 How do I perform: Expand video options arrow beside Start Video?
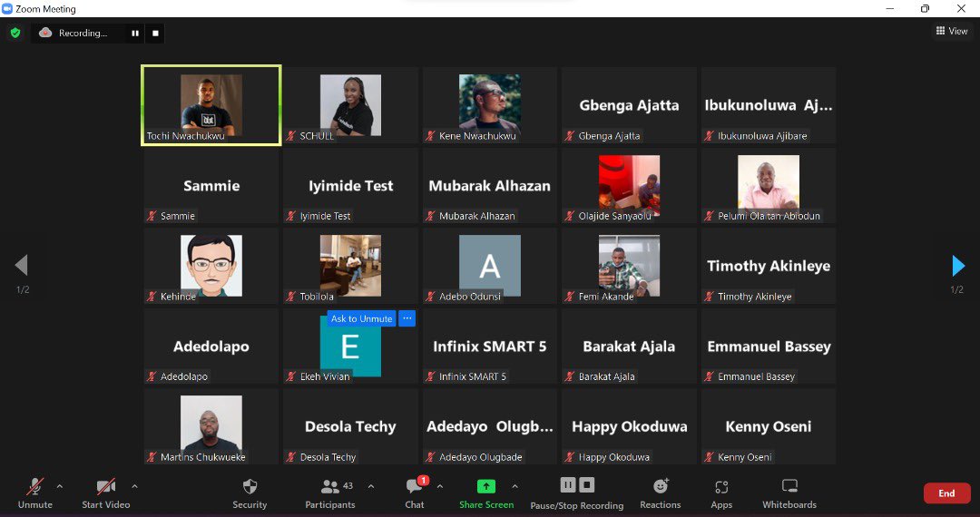click(x=134, y=486)
